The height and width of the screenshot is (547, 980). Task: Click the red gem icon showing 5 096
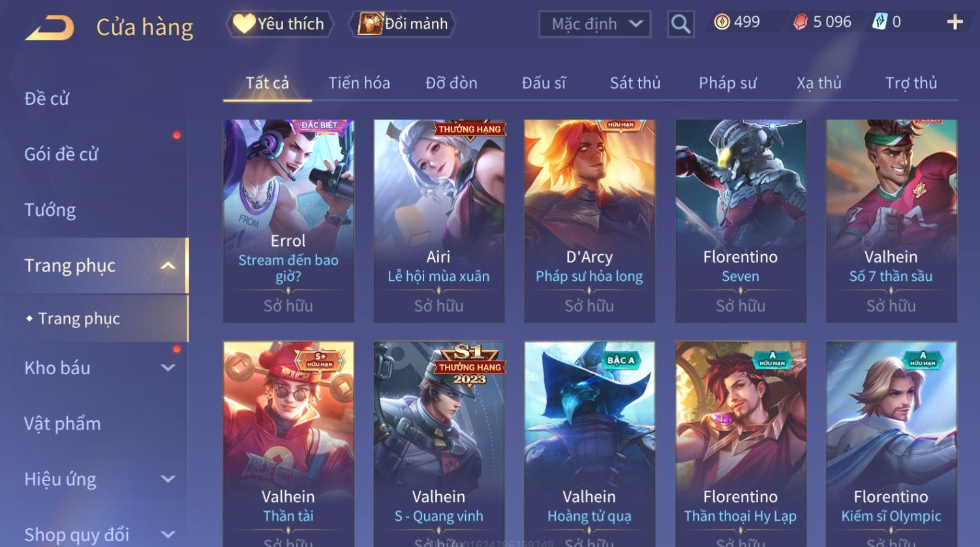pyautogui.click(x=800, y=22)
